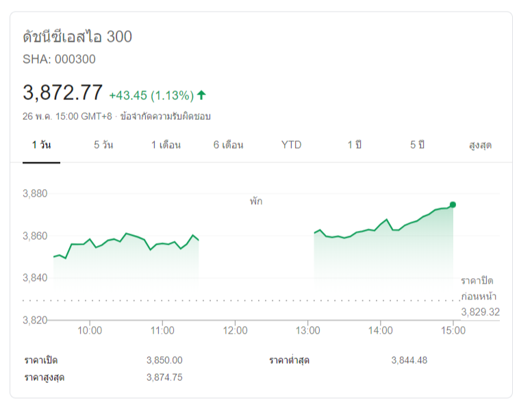The width and height of the screenshot is (532, 409).
Task: Select the YTD tab
Action: [291, 145]
